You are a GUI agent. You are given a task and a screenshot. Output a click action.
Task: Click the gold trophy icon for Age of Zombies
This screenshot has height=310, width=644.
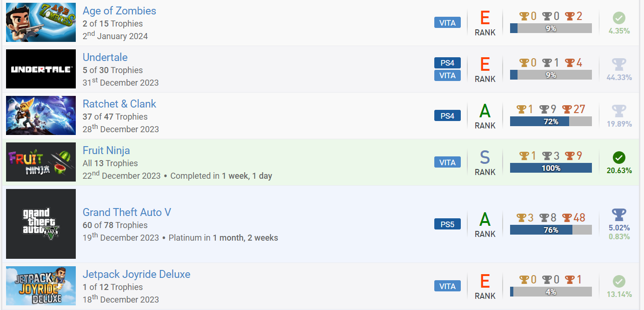[x=524, y=16]
